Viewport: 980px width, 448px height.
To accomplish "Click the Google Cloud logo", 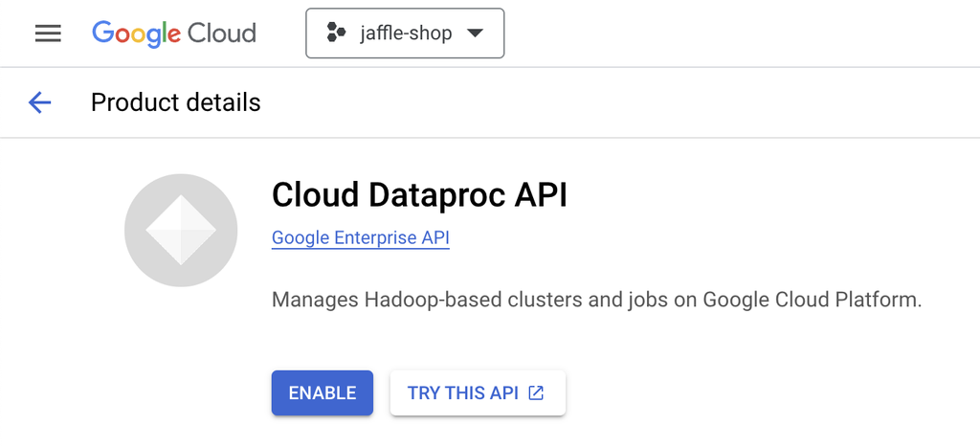I will click(174, 34).
